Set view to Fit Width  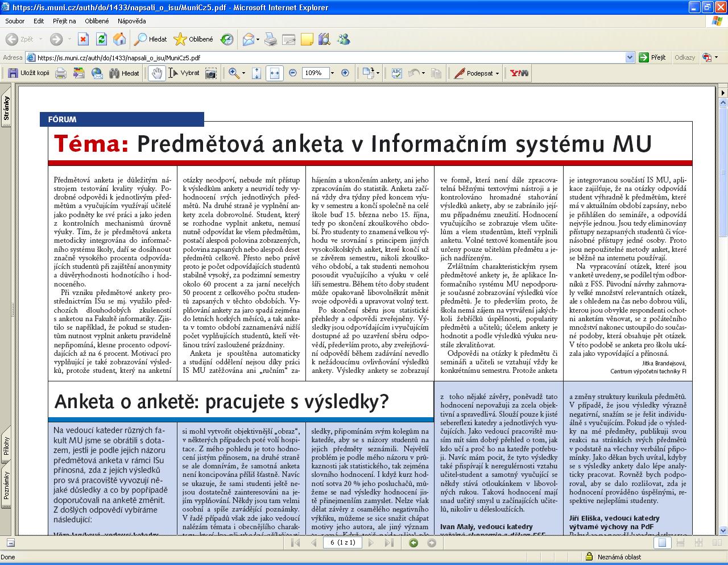[x=275, y=73]
